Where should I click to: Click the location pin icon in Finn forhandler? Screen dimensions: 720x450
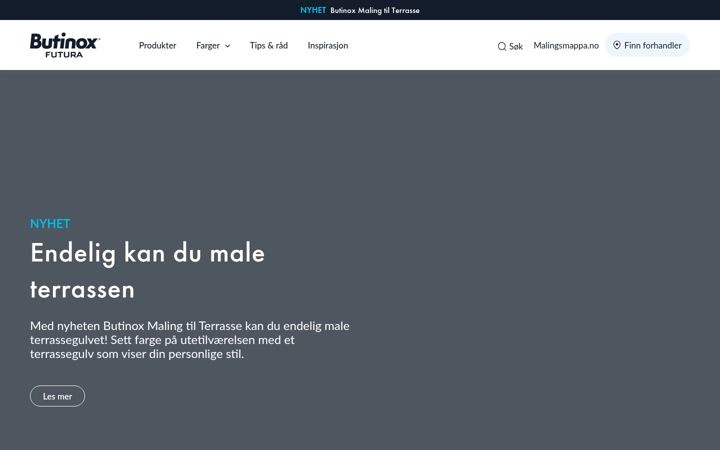(x=617, y=45)
